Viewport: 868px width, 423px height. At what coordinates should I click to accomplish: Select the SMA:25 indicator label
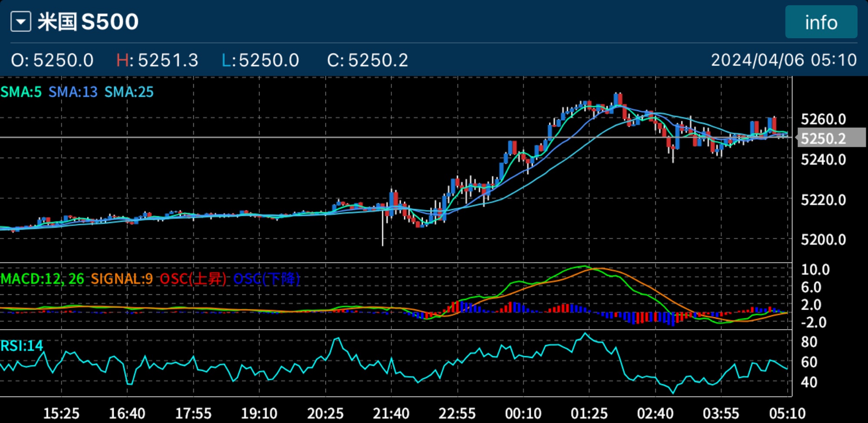129,92
